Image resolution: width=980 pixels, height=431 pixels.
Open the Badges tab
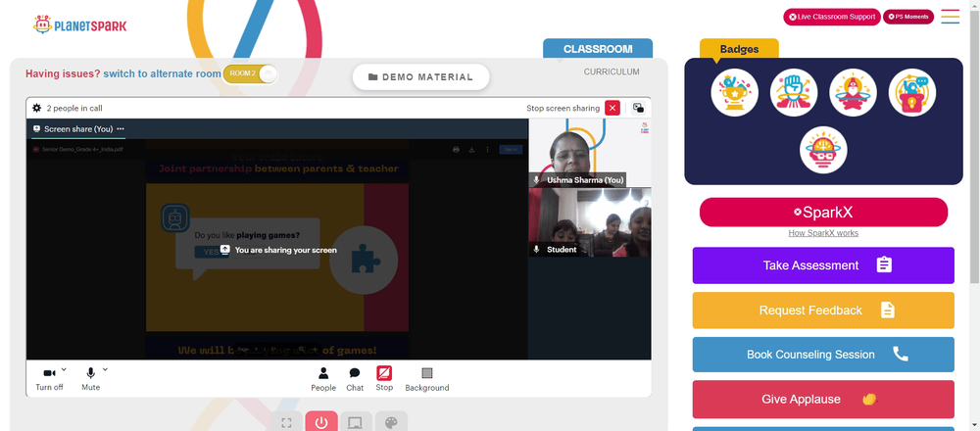(739, 49)
